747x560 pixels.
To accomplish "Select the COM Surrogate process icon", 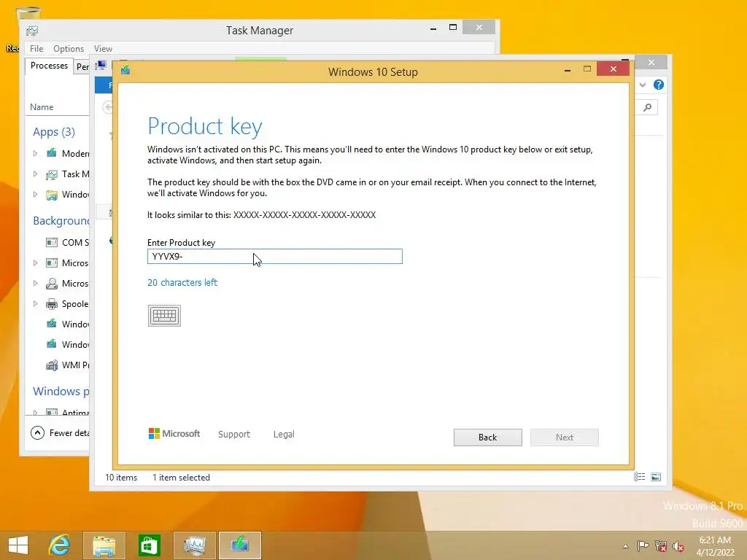I will coord(52,242).
